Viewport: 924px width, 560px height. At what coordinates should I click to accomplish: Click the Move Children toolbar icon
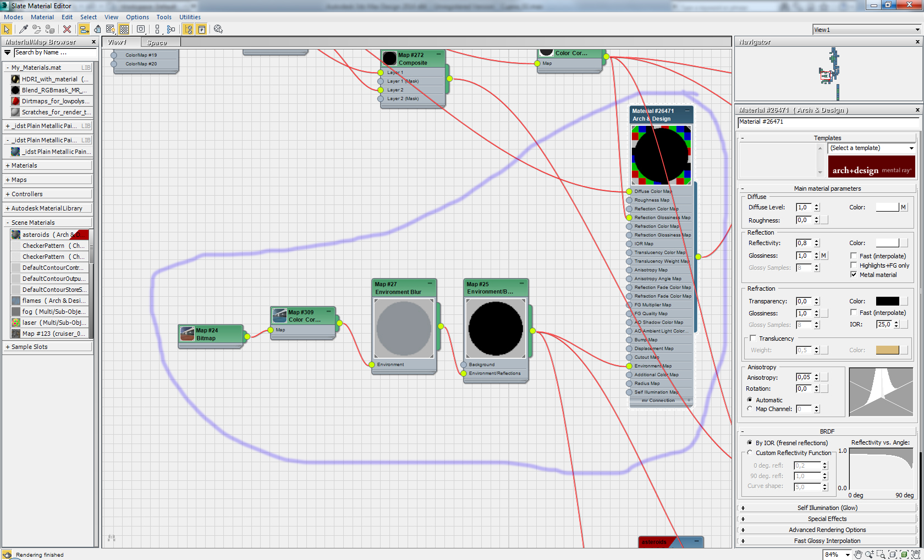click(x=84, y=29)
